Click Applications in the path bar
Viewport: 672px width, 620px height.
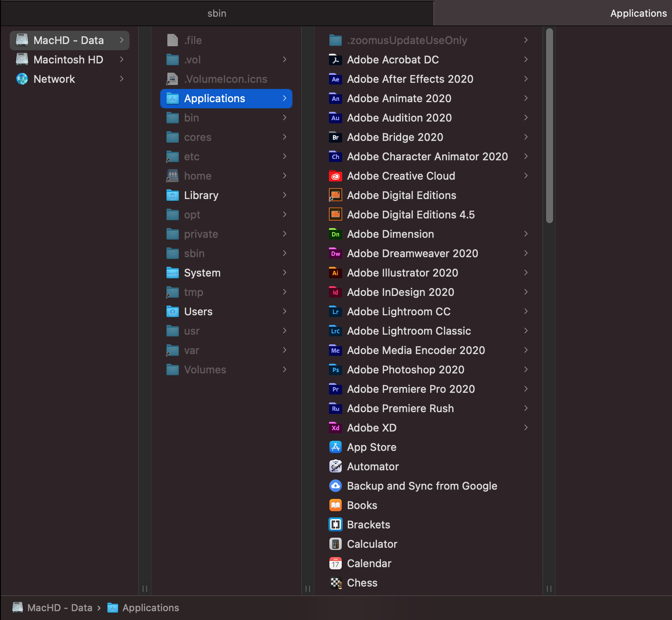tap(143, 608)
